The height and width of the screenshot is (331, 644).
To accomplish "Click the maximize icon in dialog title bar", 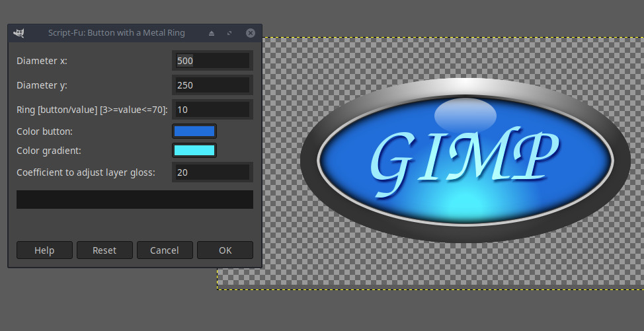I will click(x=229, y=33).
